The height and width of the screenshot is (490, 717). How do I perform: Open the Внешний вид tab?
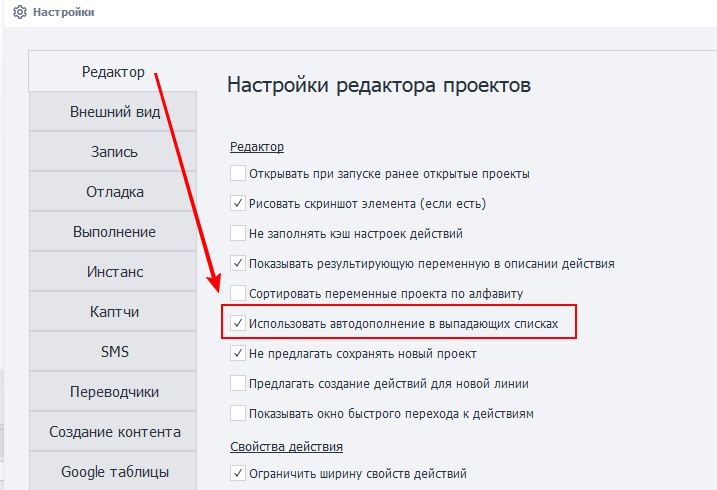113,112
